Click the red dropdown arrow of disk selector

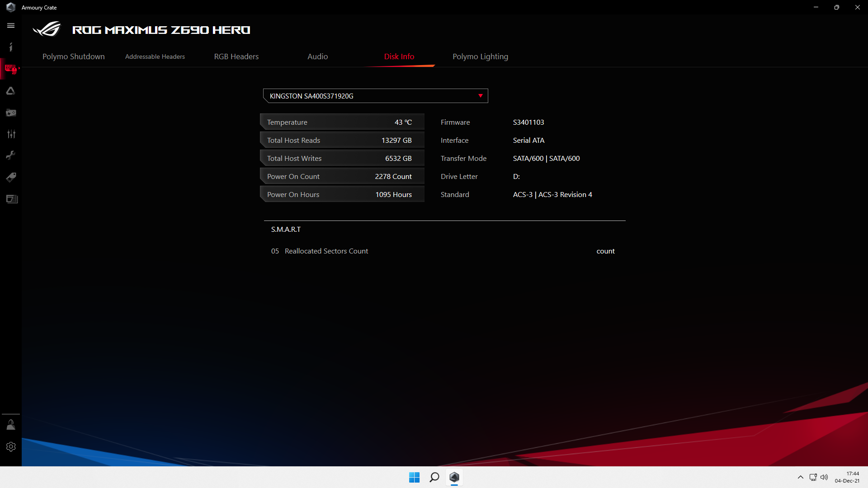(481, 96)
